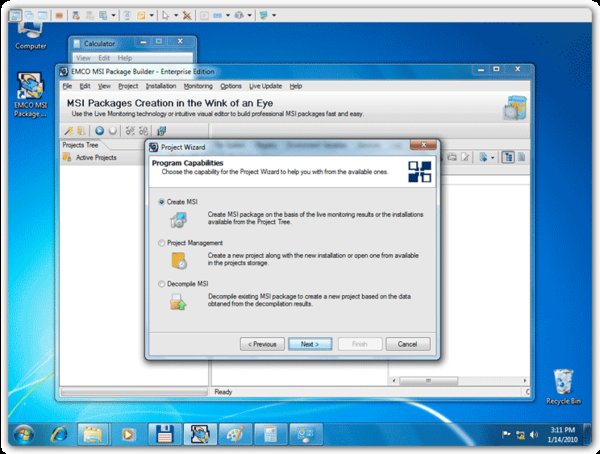This screenshot has width=600, height=454.
Task: Click the Previous button in the wizard
Action: (262, 344)
